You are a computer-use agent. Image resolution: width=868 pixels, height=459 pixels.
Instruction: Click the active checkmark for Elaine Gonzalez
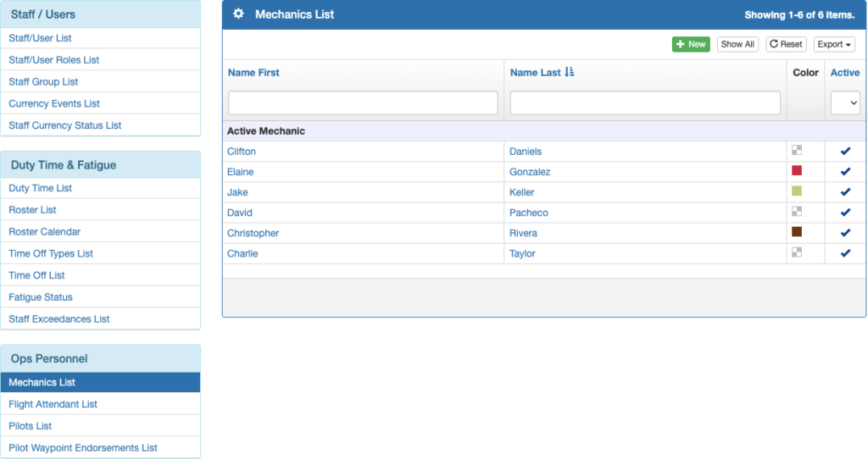pos(845,172)
